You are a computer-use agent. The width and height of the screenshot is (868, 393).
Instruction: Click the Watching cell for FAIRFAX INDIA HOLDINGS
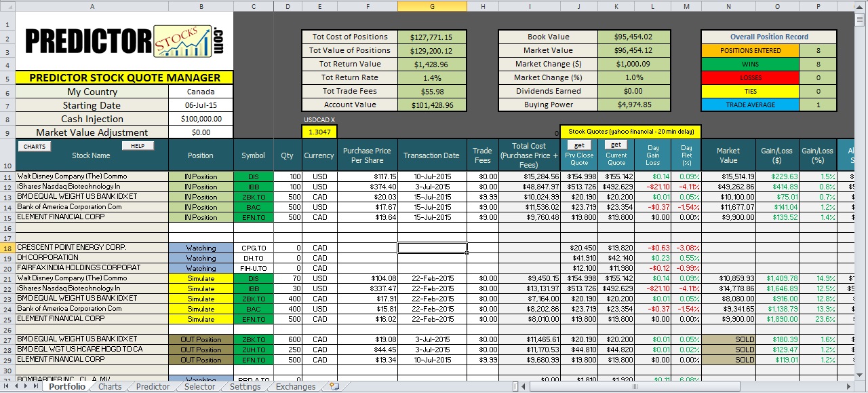201,268
